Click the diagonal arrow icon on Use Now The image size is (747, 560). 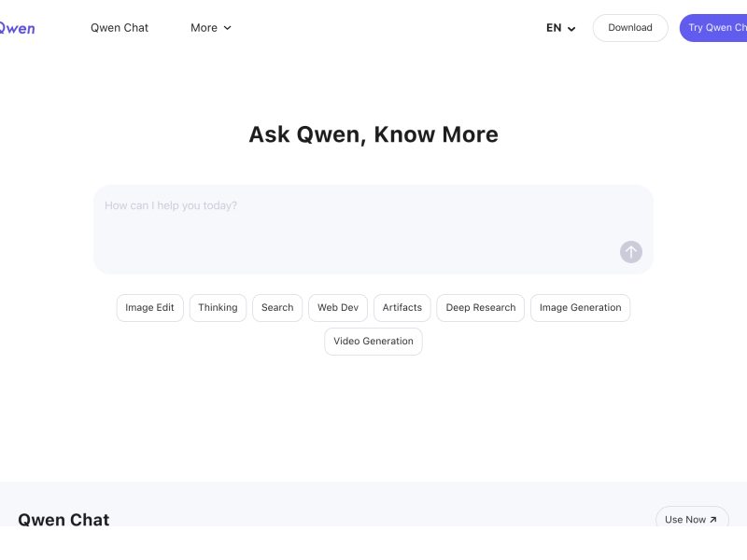[713, 520]
